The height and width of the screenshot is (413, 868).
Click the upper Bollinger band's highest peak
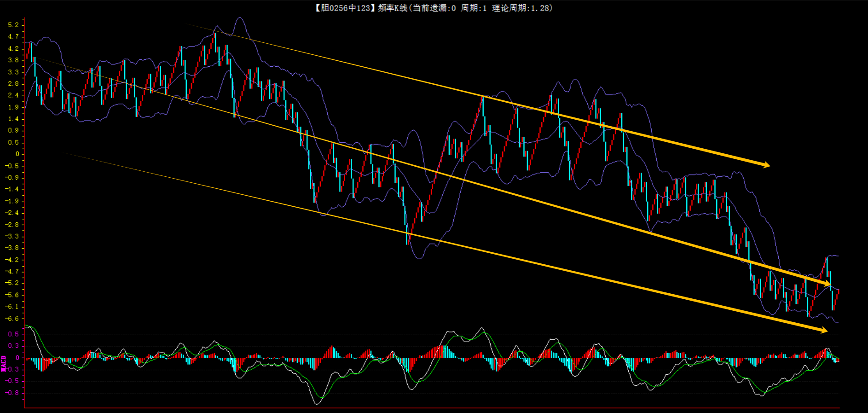coord(239,18)
